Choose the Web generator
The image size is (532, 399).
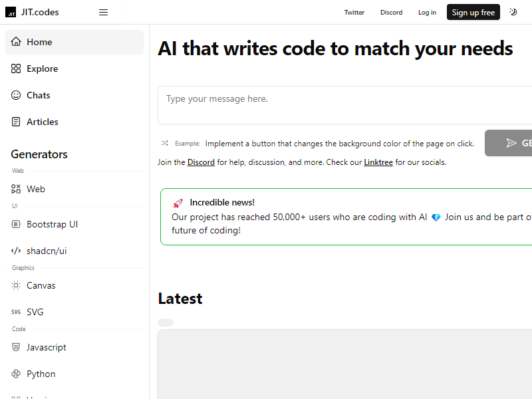74,189
